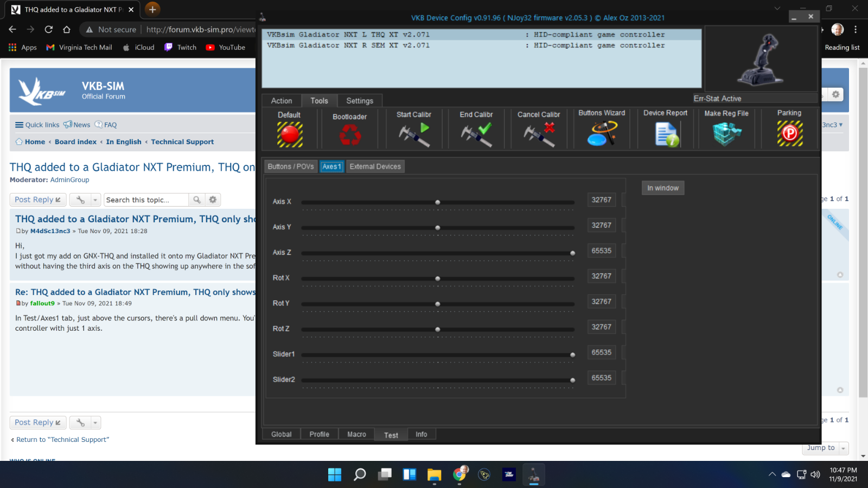Viewport: 868px width, 488px height.
Task: Click Post Reply at top of forum topic
Action: pos(38,200)
